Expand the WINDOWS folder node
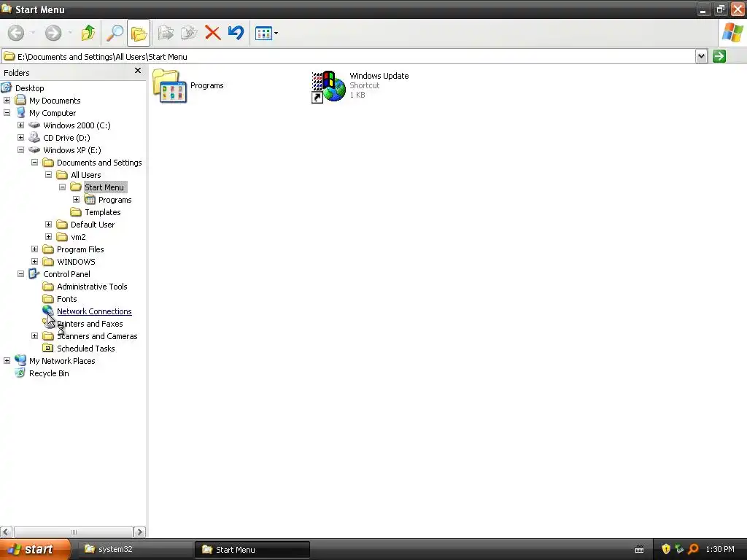Viewport: 747px width, 560px height. coord(34,262)
